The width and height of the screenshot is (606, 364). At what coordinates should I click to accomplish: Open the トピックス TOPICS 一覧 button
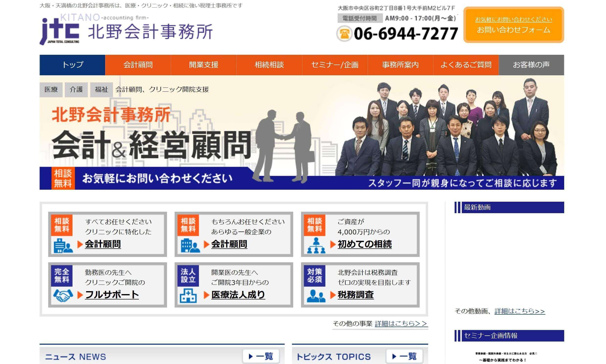[x=404, y=356]
